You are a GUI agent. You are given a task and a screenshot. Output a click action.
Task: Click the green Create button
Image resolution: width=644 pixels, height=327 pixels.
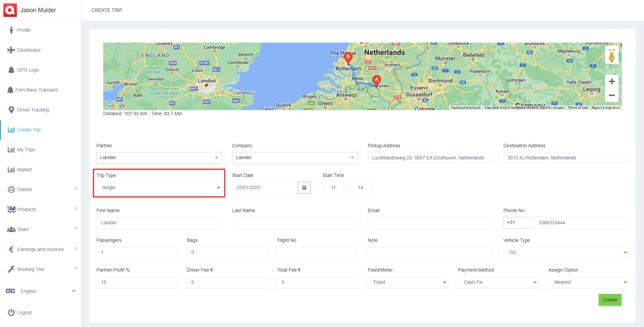click(610, 299)
